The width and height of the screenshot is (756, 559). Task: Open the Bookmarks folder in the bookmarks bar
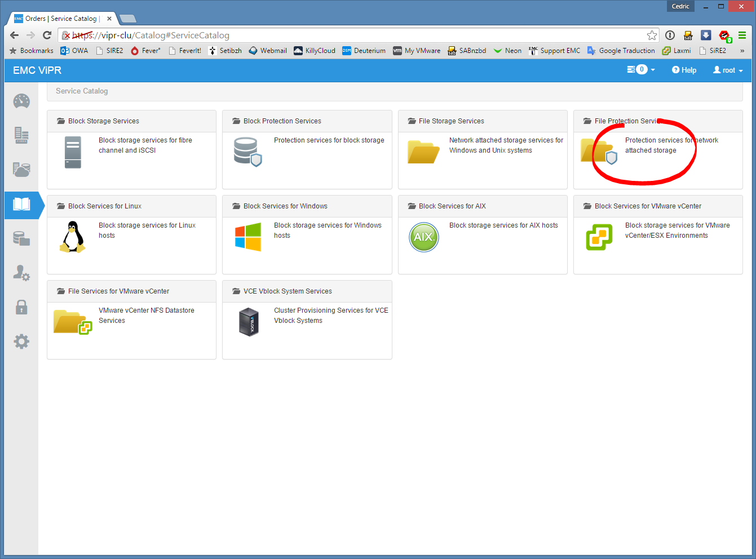coord(32,51)
